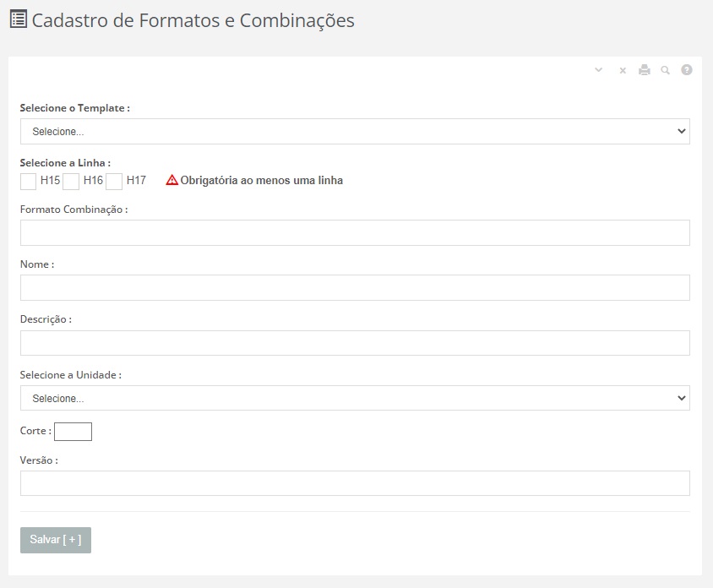Screen dimensions: 713x588
Task: Click the Template dropdown arrow
Action: click(681, 132)
